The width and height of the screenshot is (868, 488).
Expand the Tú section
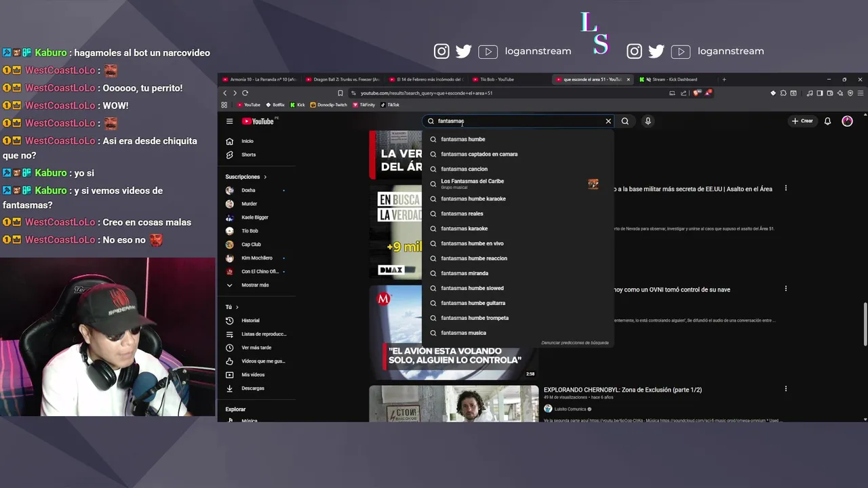(x=232, y=307)
